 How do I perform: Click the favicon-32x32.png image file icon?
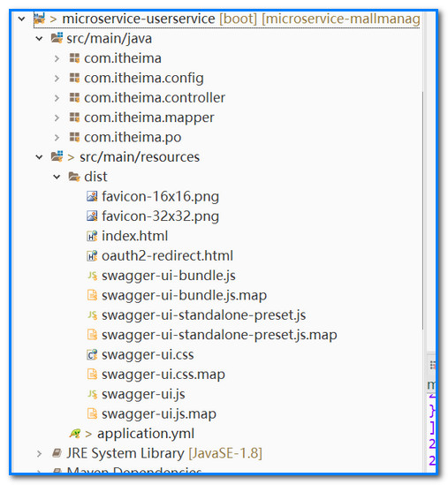point(92,216)
